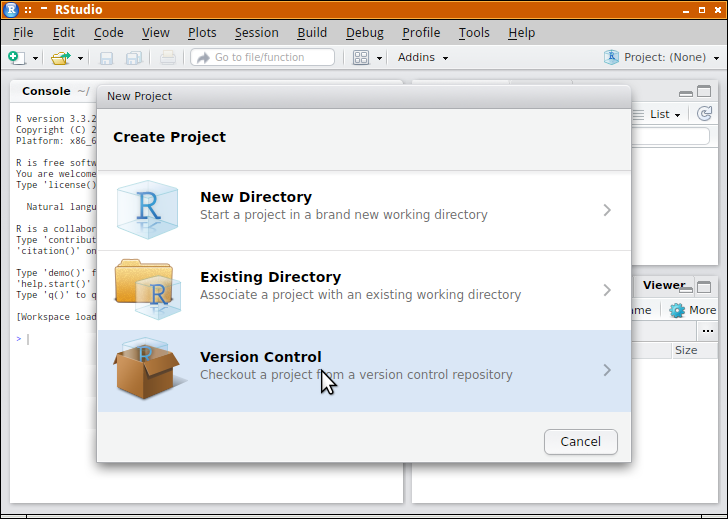Click the search field in Environment pane
Screen dimensions: 728x519
point(670,136)
